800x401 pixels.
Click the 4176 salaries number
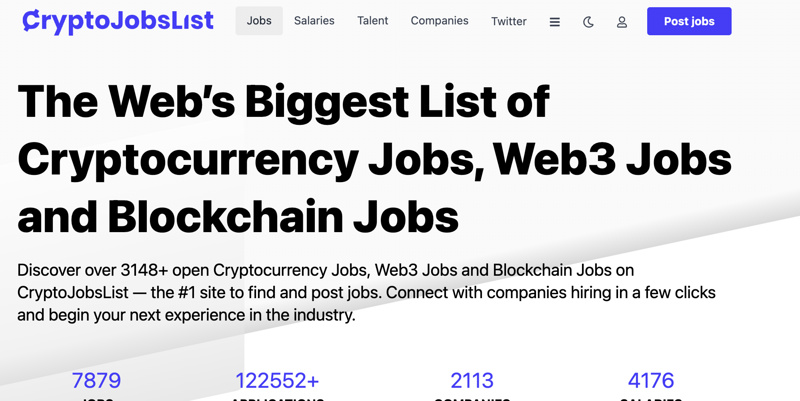coord(651,380)
